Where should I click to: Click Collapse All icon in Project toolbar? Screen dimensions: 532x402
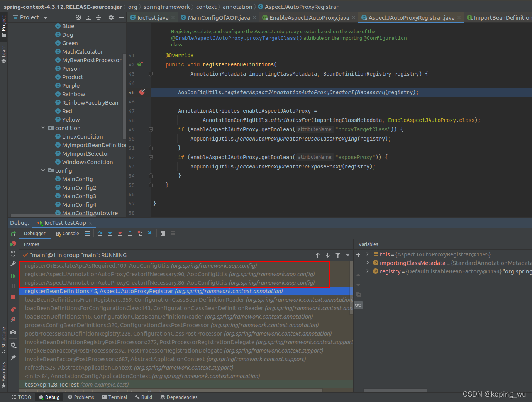click(98, 17)
